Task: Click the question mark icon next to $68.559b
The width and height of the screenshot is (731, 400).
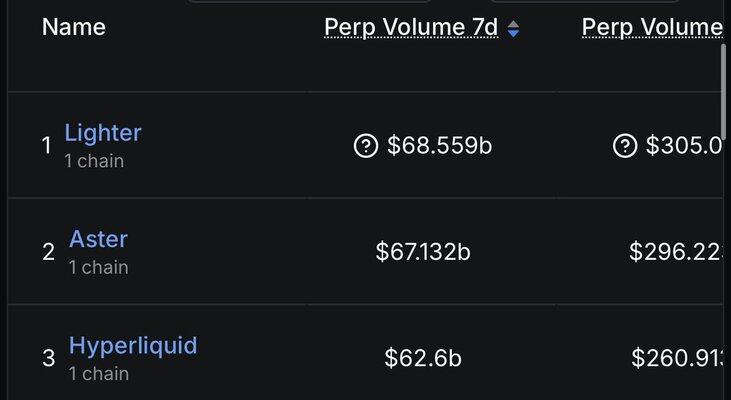Action: 366,147
